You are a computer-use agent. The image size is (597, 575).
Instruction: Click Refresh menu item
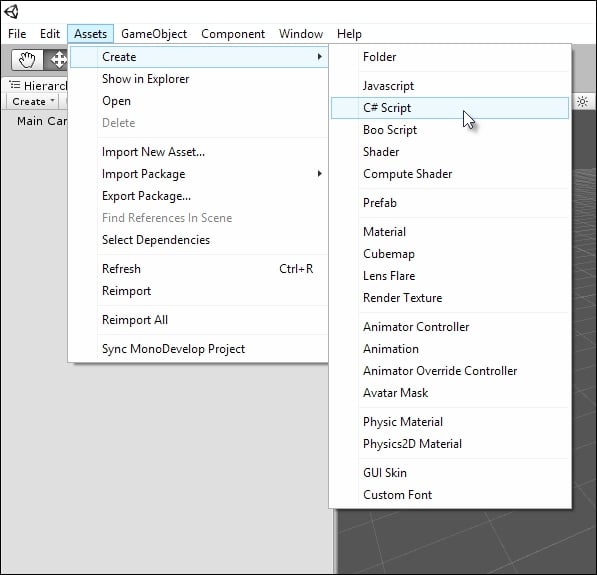[x=199, y=269]
